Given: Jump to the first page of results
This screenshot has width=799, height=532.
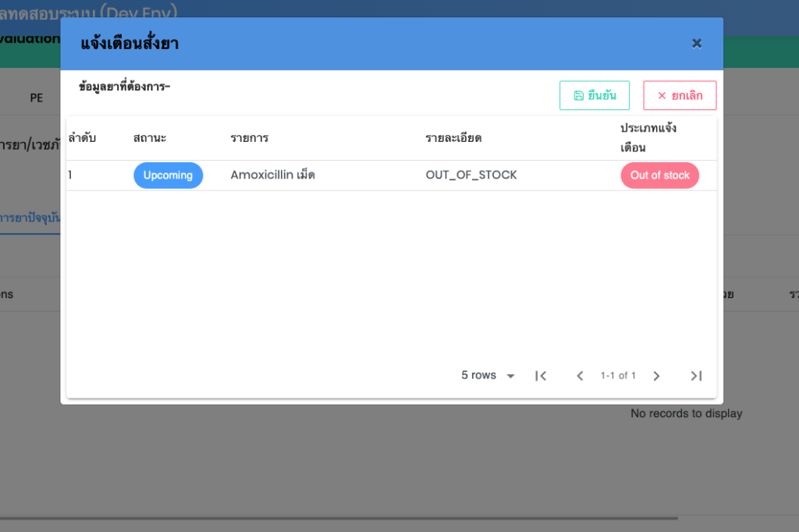Looking at the screenshot, I should click(541, 376).
